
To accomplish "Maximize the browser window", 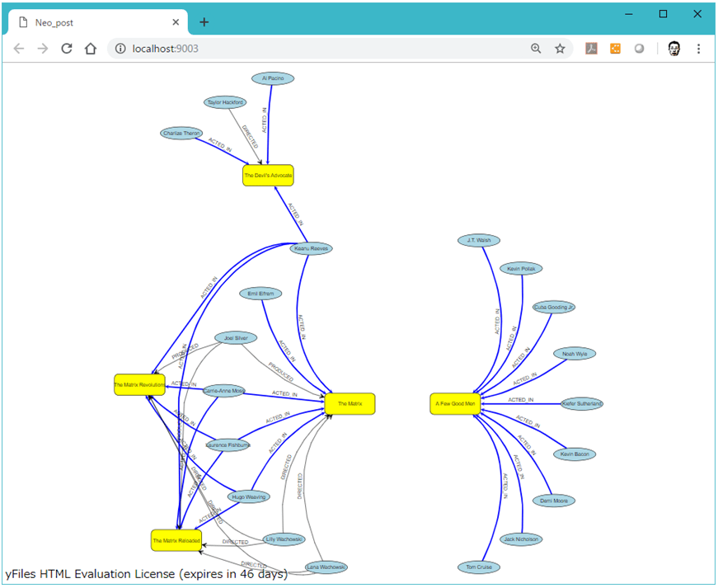I will [663, 14].
